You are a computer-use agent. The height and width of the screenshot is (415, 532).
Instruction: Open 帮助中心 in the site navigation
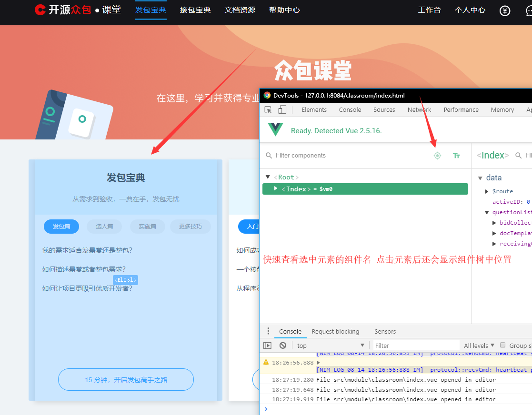[x=284, y=10]
